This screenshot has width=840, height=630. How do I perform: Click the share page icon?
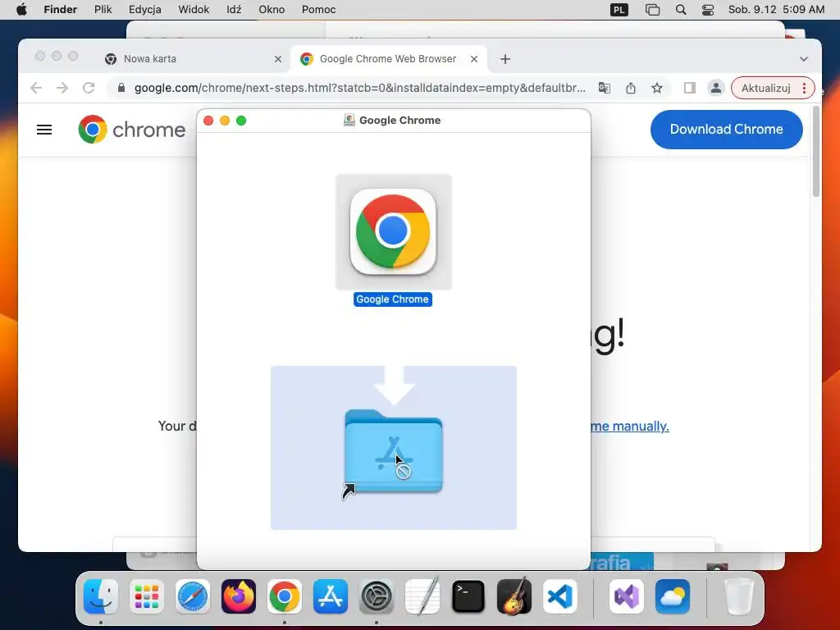point(631,88)
